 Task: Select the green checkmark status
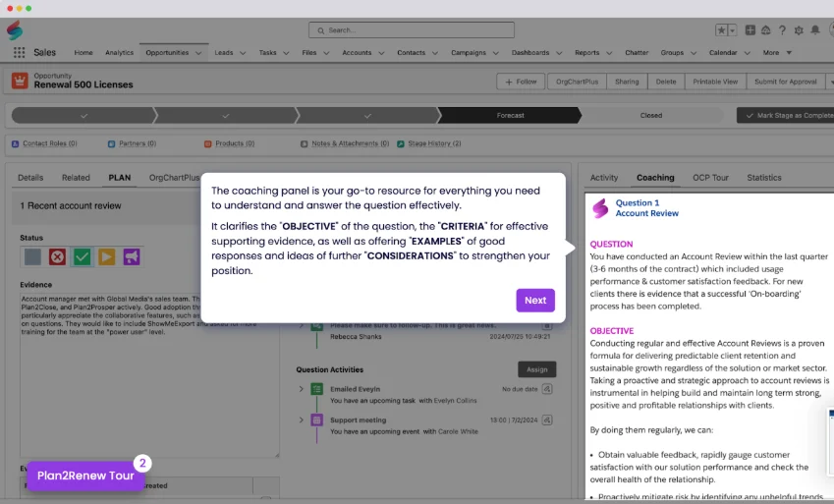[x=83, y=256]
